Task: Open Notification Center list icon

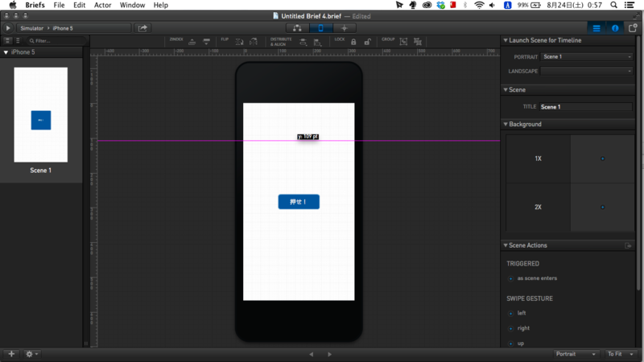Action: coord(630,5)
